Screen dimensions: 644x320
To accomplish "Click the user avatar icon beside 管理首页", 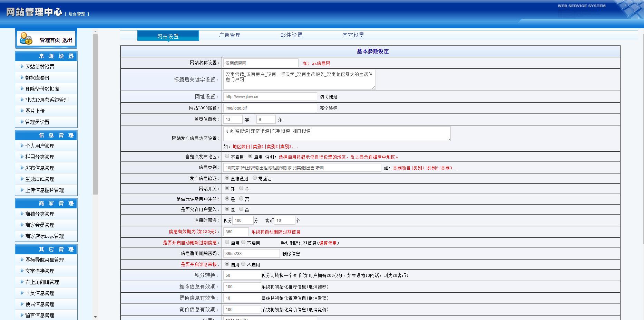I will tap(26, 38).
